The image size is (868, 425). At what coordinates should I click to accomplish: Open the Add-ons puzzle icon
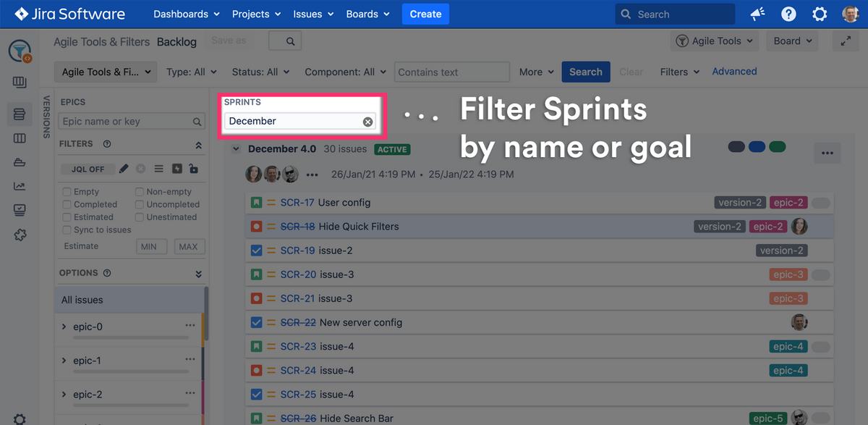tap(20, 235)
